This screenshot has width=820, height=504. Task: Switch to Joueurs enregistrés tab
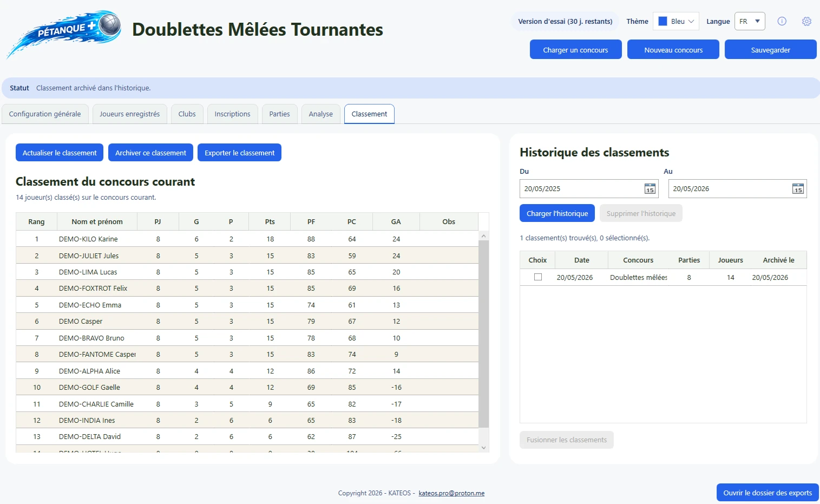130,114
